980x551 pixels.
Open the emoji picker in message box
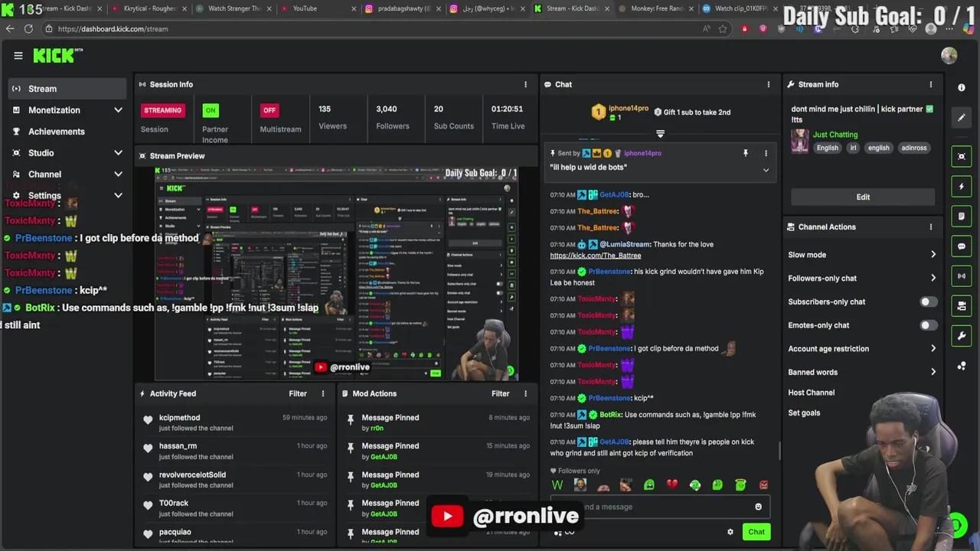click(x=758, y=507)
